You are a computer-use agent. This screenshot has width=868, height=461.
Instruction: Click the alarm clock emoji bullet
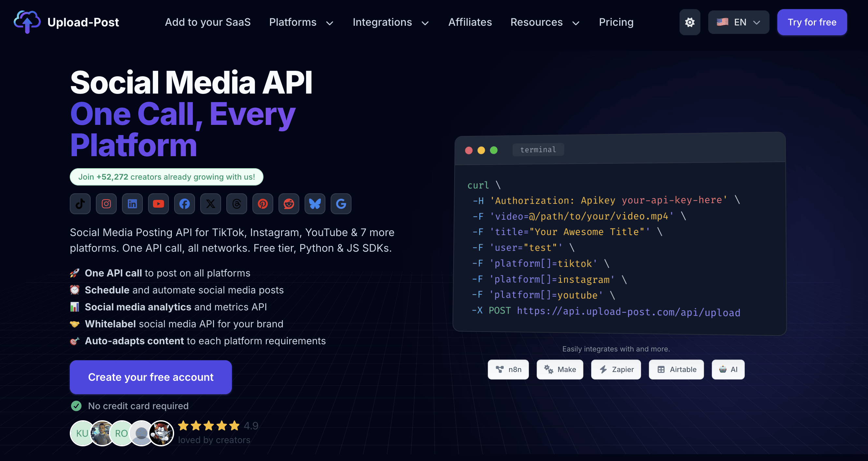[x=74, y=290]
